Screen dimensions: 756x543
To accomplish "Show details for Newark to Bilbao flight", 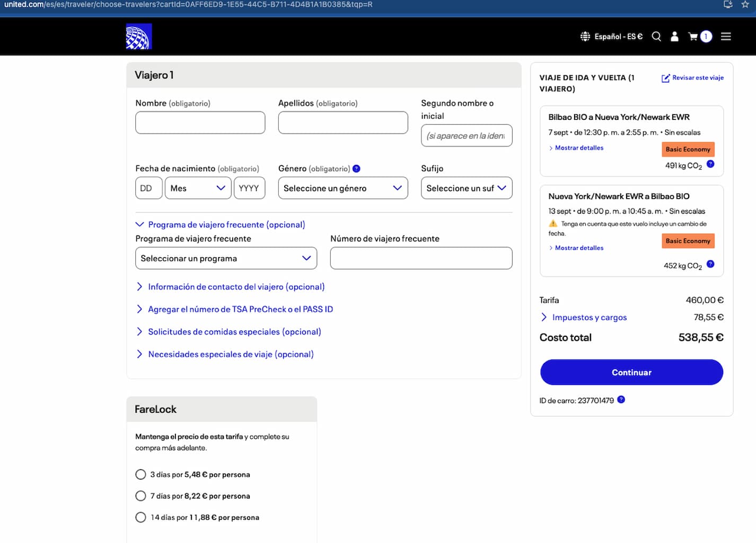I will (x=576, y=248).
